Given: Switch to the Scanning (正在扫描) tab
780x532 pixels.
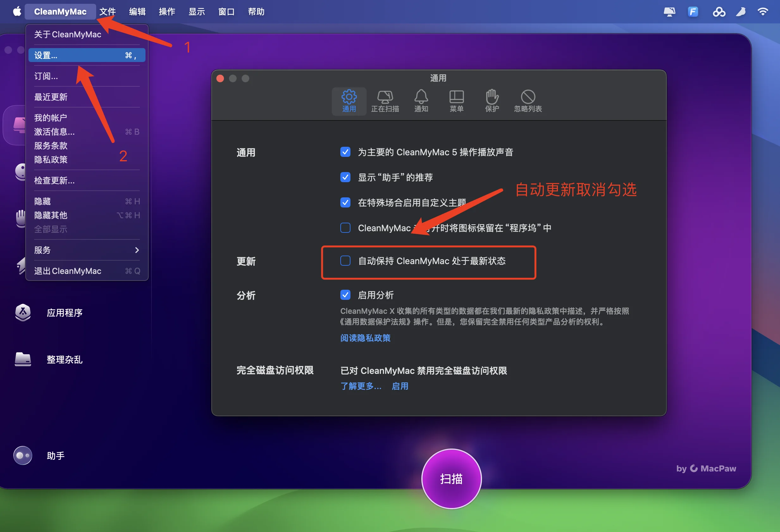Looking at the screenshot, I should point(385,101).
